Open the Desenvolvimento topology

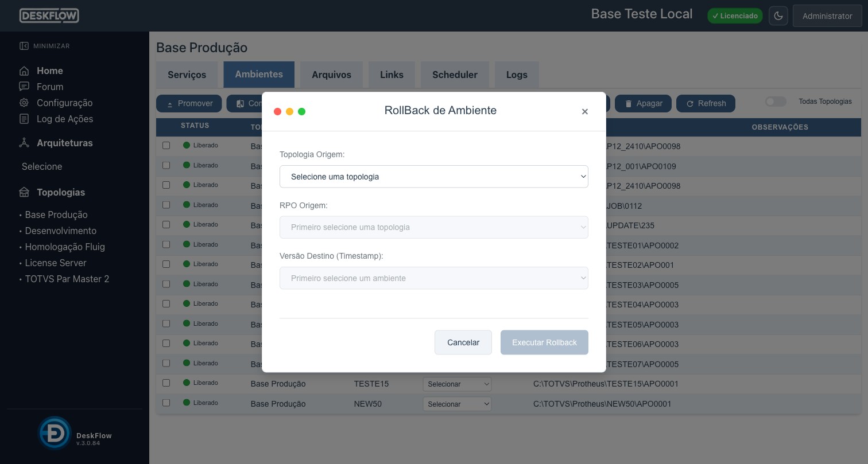(x=61, y=231)
